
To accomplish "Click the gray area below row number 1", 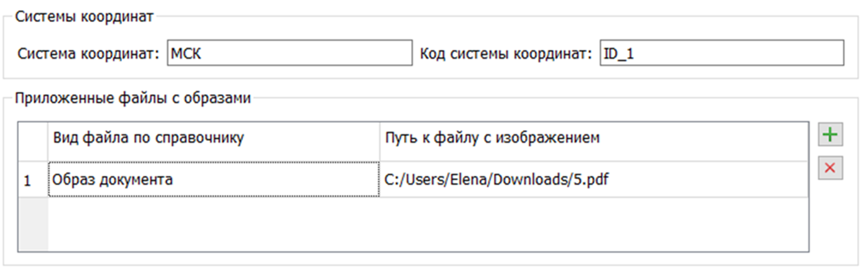I will tap(33, 224).
